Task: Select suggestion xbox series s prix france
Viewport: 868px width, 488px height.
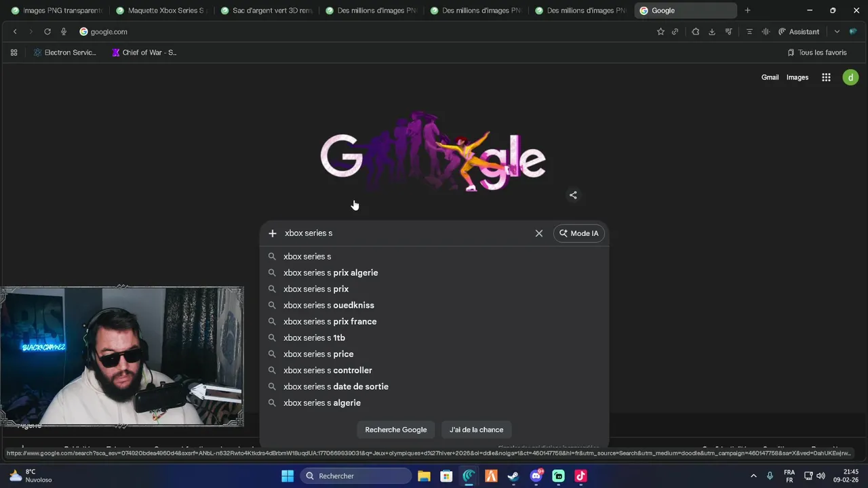Action: point(434,321)
